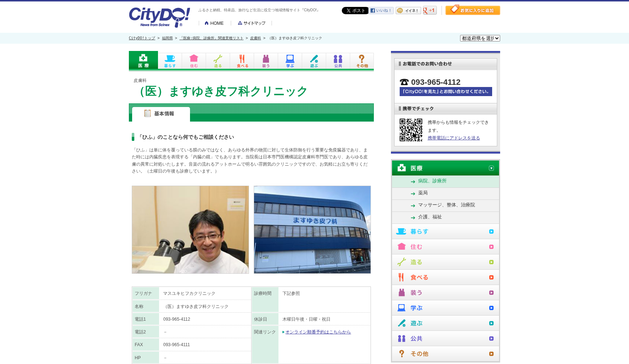Click the clinic building photo
629x364 pixels.
click(x=312, y=230)
